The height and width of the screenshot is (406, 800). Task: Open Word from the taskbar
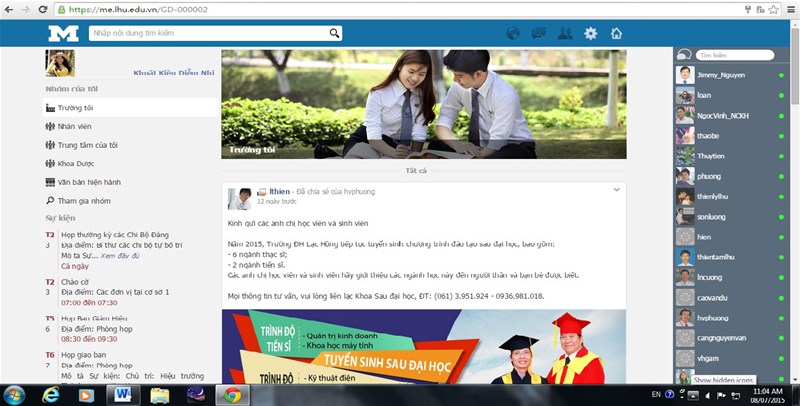point(124,394)
